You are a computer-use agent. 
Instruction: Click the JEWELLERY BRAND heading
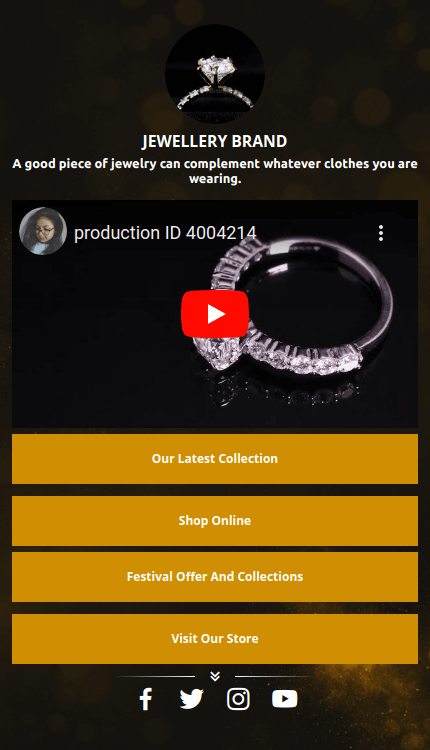[215, 141]
